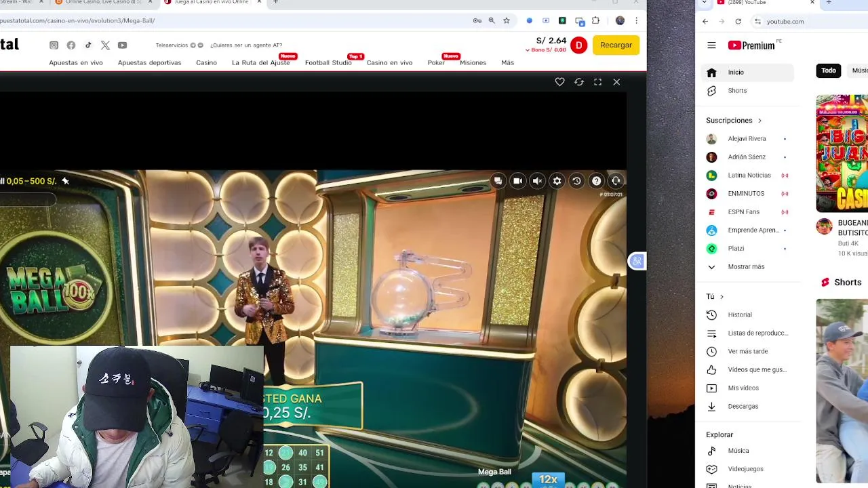Open the zoom magnifier in address bar
Viewport: 868px width, 488px height.
492,21
